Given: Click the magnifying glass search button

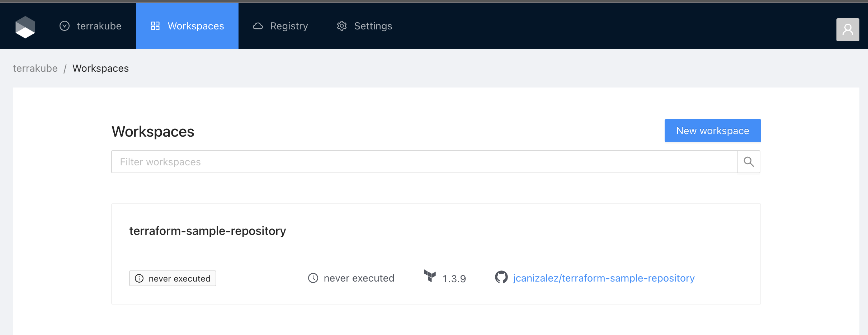Looking at the screenshot, I should coord(749,162).
